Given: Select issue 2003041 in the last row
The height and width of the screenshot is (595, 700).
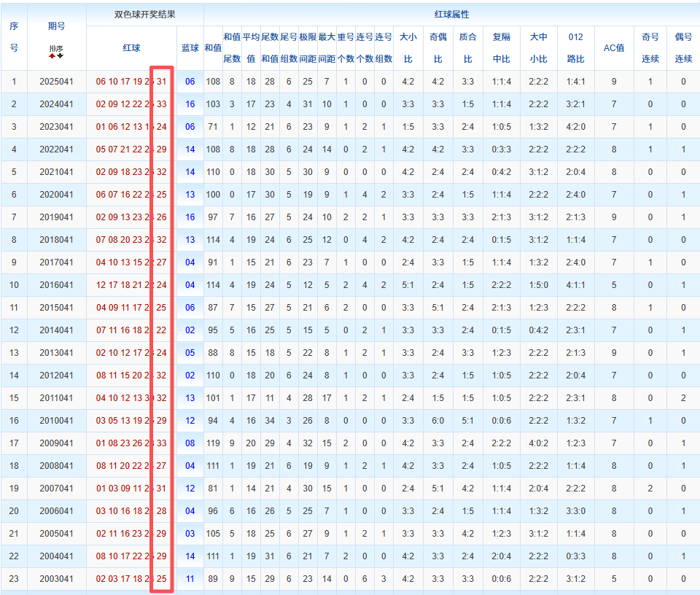Looking at the screenshot, I should click(56, 579).
